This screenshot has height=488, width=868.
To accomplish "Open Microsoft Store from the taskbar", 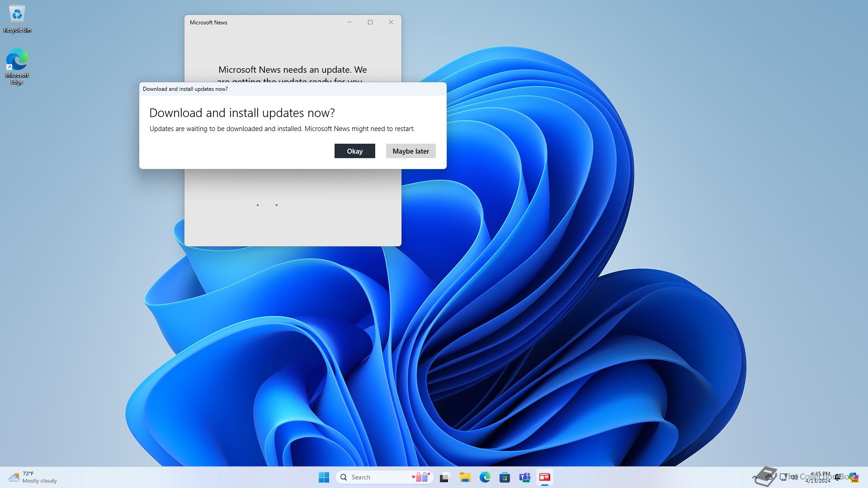I will pyautogui.click(x=505, y=477).
